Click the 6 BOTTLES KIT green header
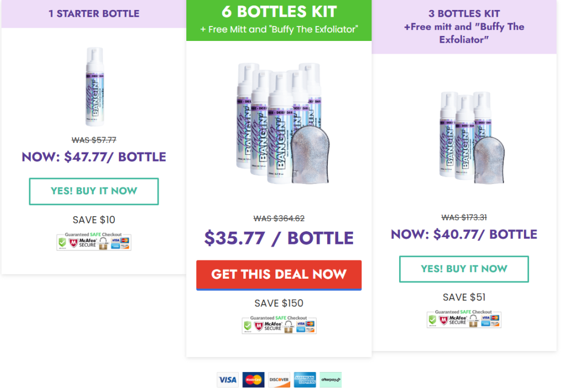Image resolution: width=566 pixels, height=392 pixels. (x=279, y=20)
